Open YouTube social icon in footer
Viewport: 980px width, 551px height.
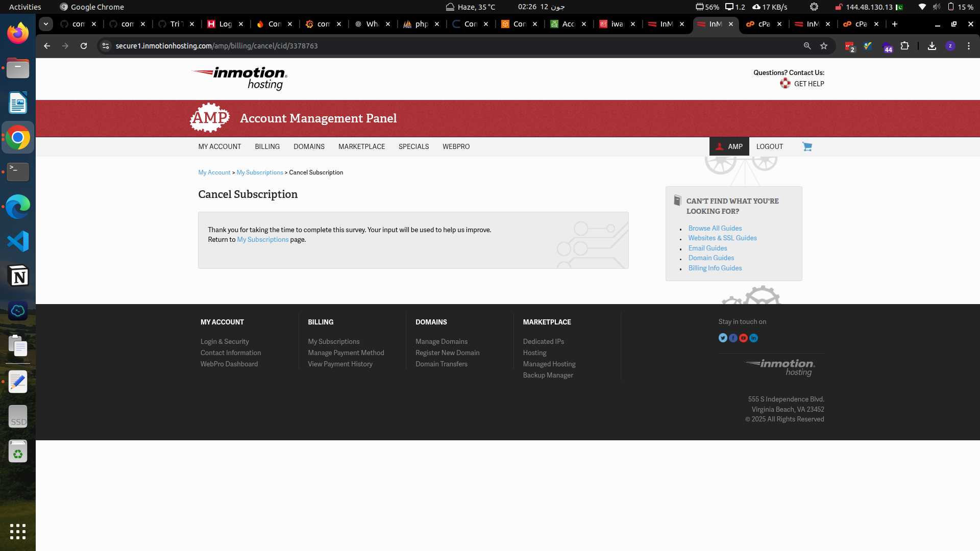(x=743, y=338)
